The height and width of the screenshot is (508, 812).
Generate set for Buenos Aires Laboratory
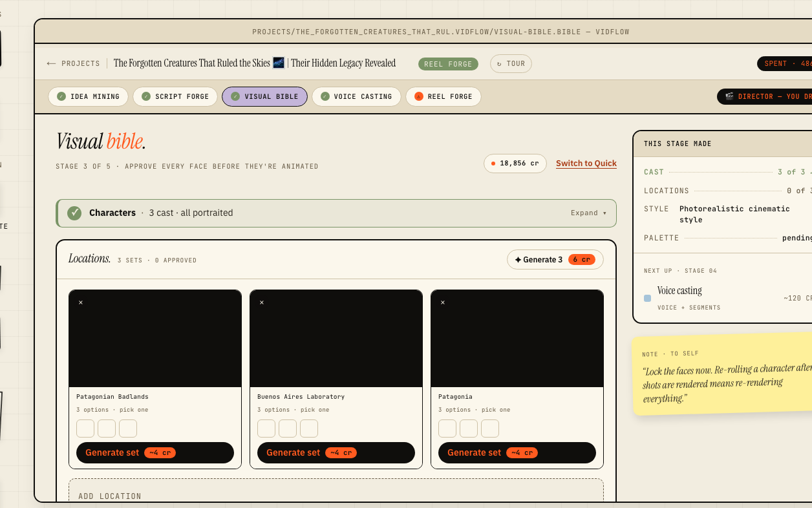coord(336,452)
